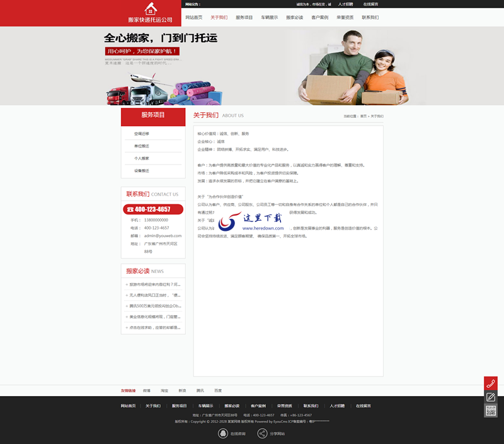Go to 服务项目 in top navigation
Image resolution: width=504 pixels, height=444 pixels.
[x=244, y=18]
